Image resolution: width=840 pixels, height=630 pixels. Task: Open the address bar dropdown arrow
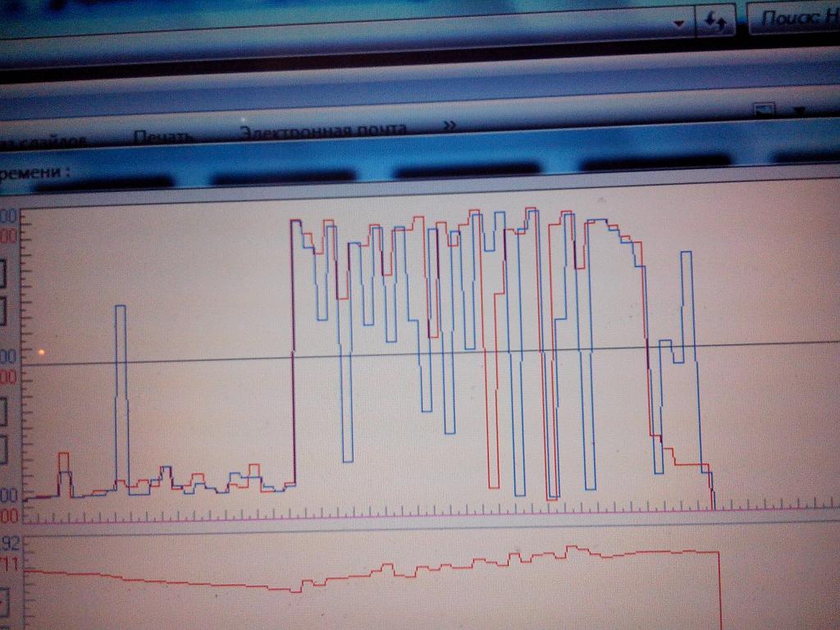click(679, 24)
